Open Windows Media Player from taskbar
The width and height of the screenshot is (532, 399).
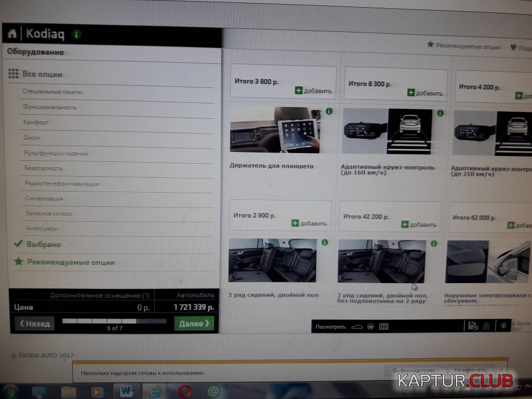tap(97, 392)
